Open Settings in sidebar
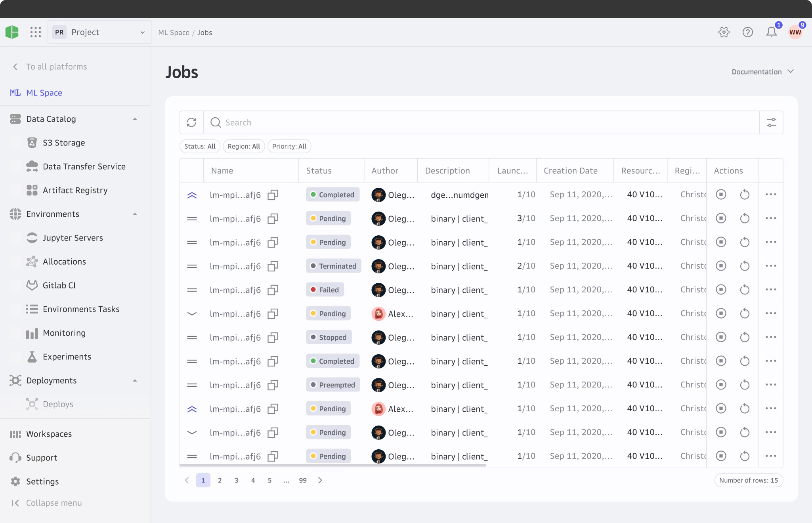Image resolution: width=812 pixels, height=523 pixels. pos(42,481)
